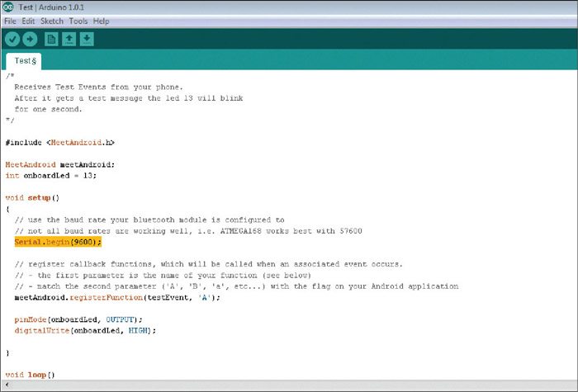This screenshot has width=578, height=392.
Task: Open a sketch using the up-arrow icon
Action: 69,39
